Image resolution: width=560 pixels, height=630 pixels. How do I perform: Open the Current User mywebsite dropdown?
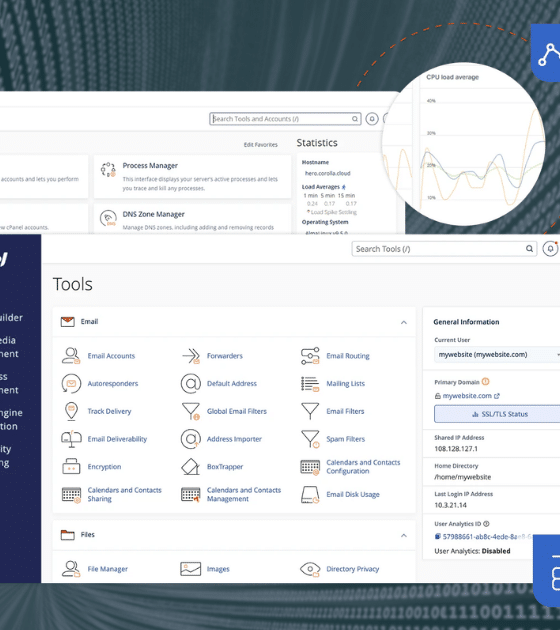point(497,355)
